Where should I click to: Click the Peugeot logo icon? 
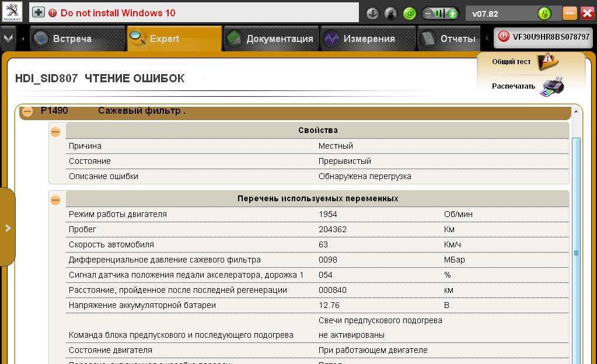coord(12,12)
